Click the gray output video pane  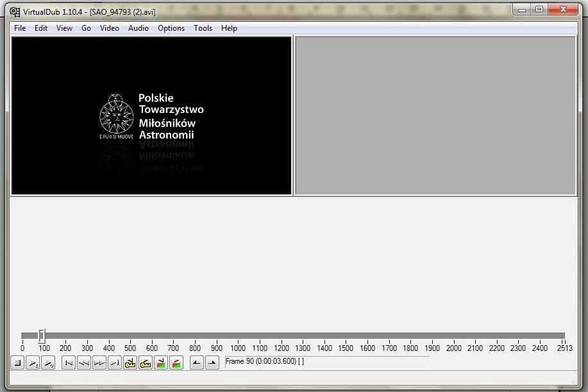435,115
